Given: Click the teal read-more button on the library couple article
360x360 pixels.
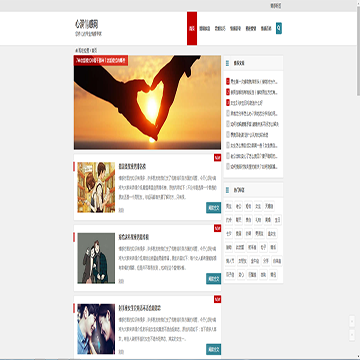Looking at the screenshot, I should (213, 208).
